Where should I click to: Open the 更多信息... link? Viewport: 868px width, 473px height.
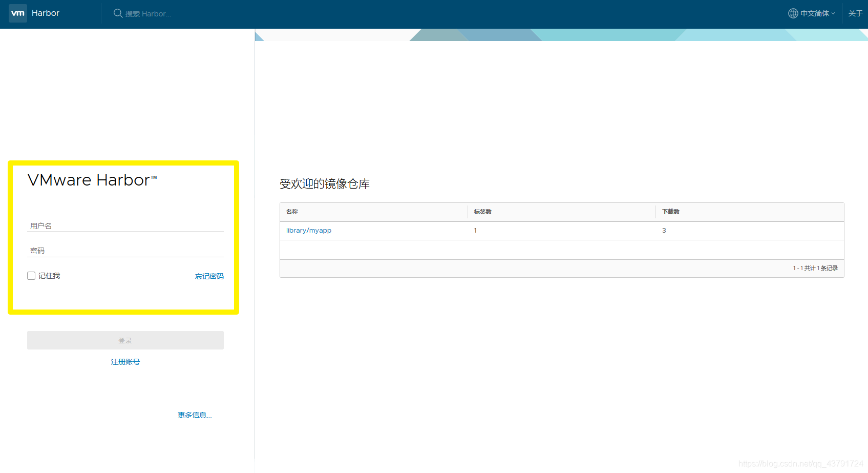pyautogui.click(x=195, y=415)
